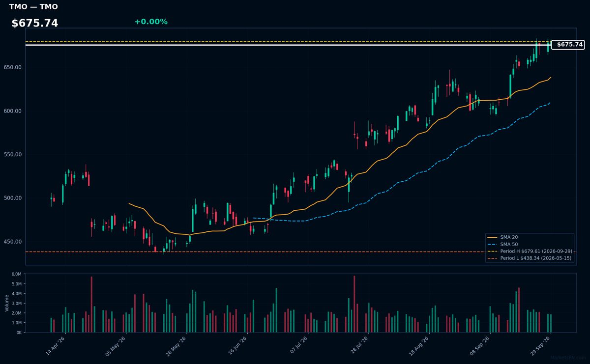Select Period H $679.61 legend entry
Image resolution: width=590 pixels, height=364 pixels.
tap(530, 251)
